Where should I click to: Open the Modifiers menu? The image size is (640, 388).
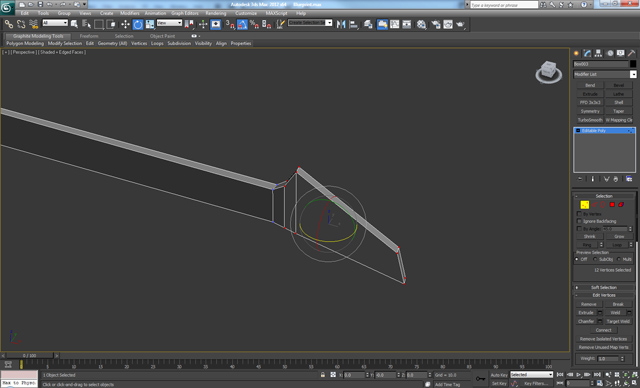[130, 13]
